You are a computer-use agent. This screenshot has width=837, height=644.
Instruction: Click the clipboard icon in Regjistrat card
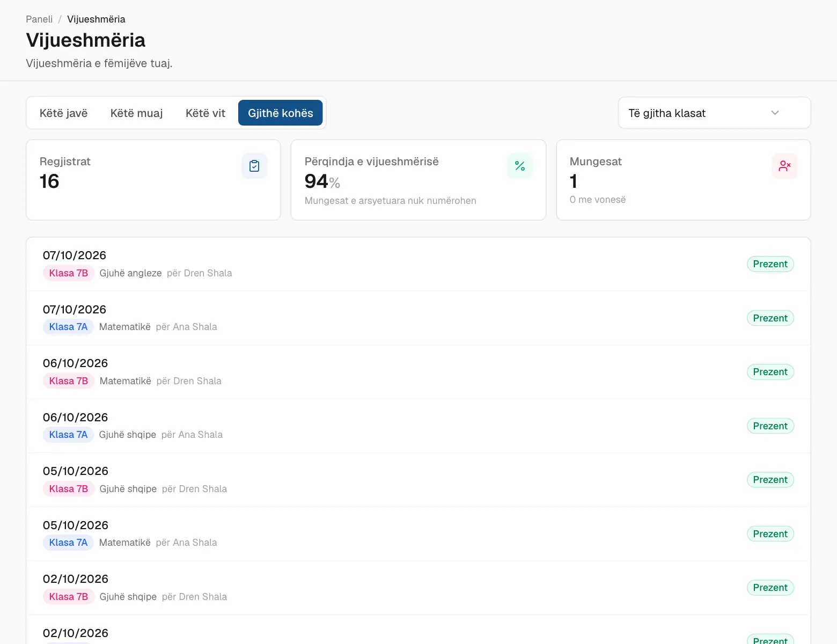point(254,166)
